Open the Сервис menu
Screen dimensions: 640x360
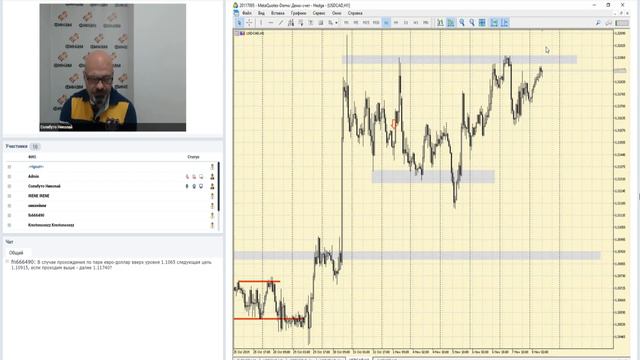319,13
